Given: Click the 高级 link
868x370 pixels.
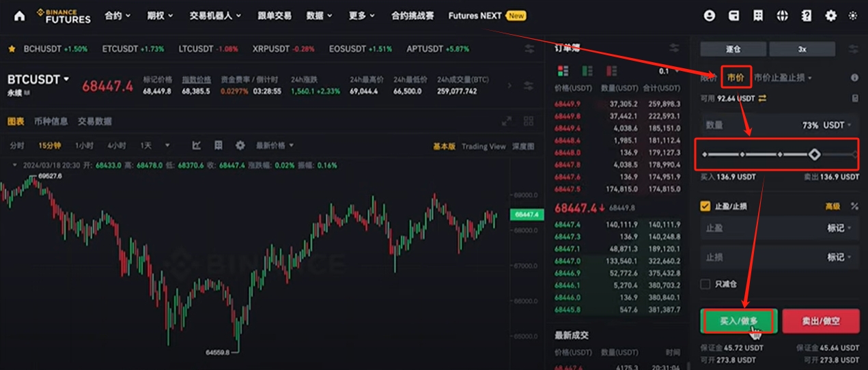Looking at the screenshot, I should [x=832, y=206].
